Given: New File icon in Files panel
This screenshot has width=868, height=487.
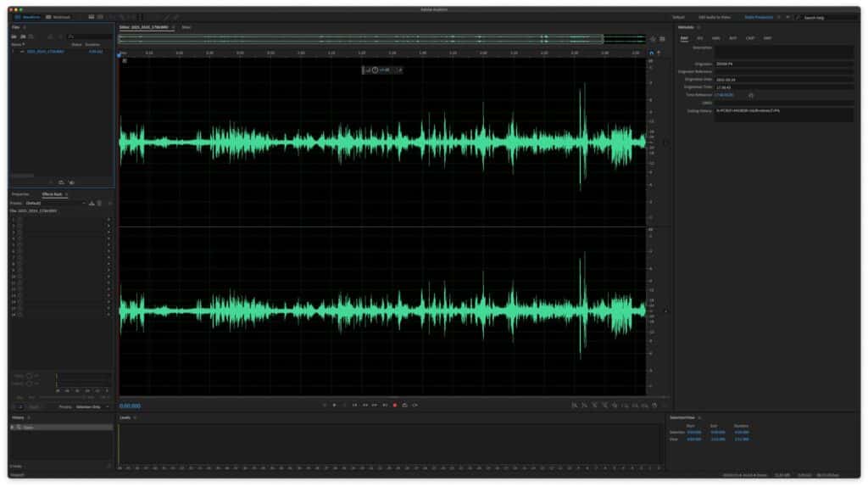Looking at the screenshot, I should [31, 36].
